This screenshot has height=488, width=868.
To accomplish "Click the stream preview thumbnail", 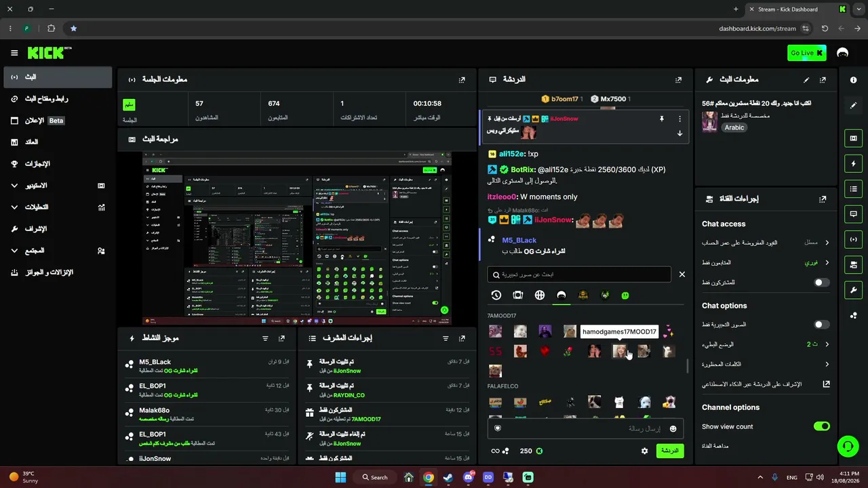I will 297,239.
